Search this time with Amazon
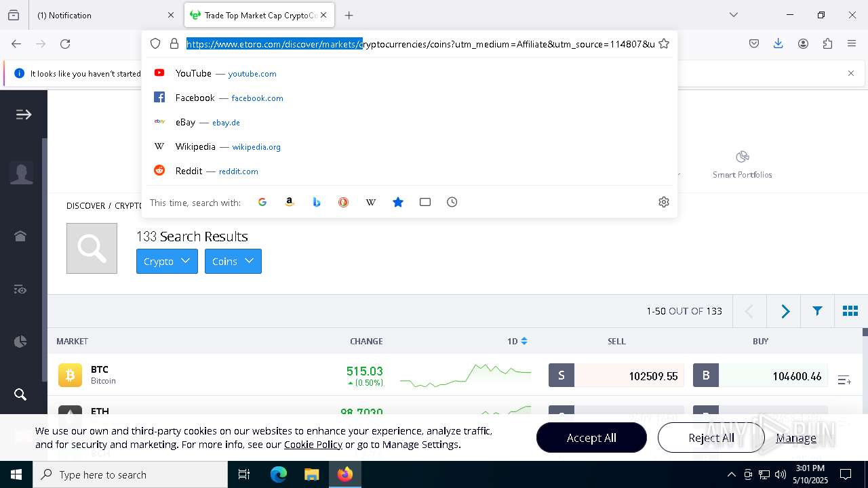This screenshot has height=488, width=868. point(290,202)
